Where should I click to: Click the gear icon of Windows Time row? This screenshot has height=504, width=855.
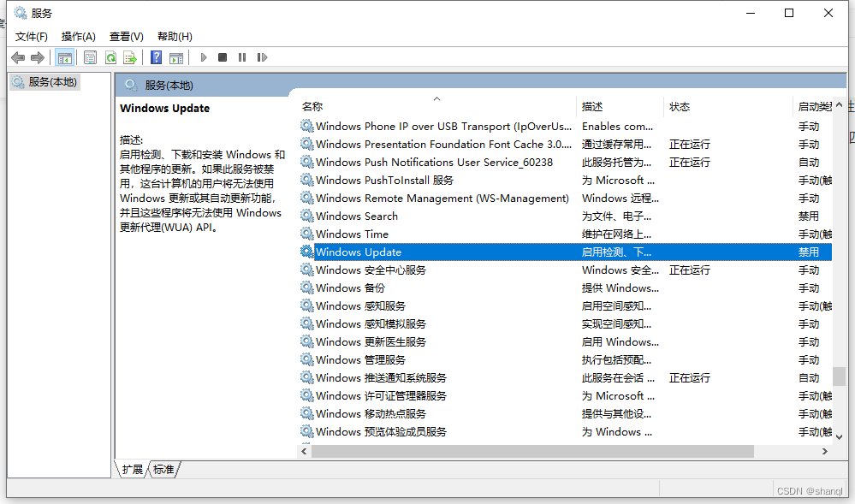tap(307, 234)
